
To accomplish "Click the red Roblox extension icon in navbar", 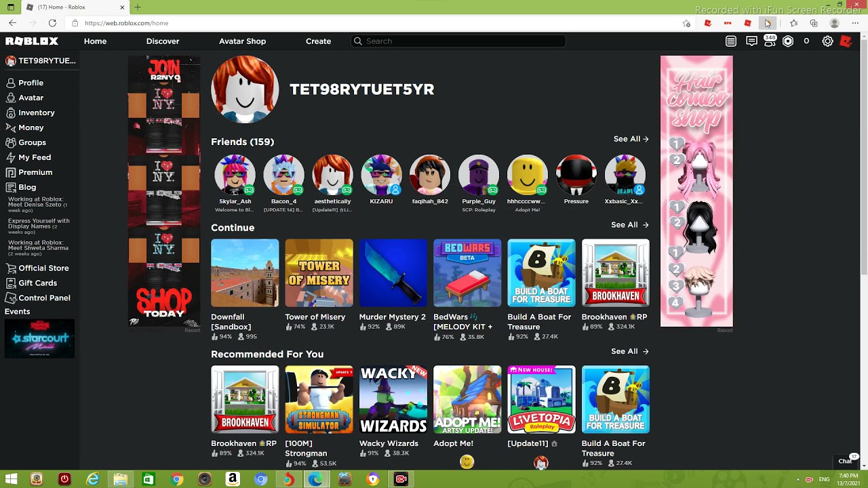I will [846, 41].
